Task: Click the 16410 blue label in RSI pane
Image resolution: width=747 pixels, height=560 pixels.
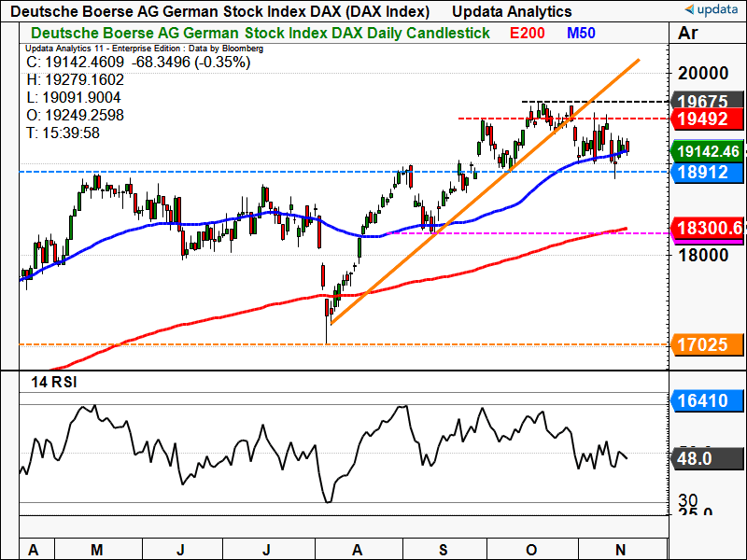Action: pos(707,400)
